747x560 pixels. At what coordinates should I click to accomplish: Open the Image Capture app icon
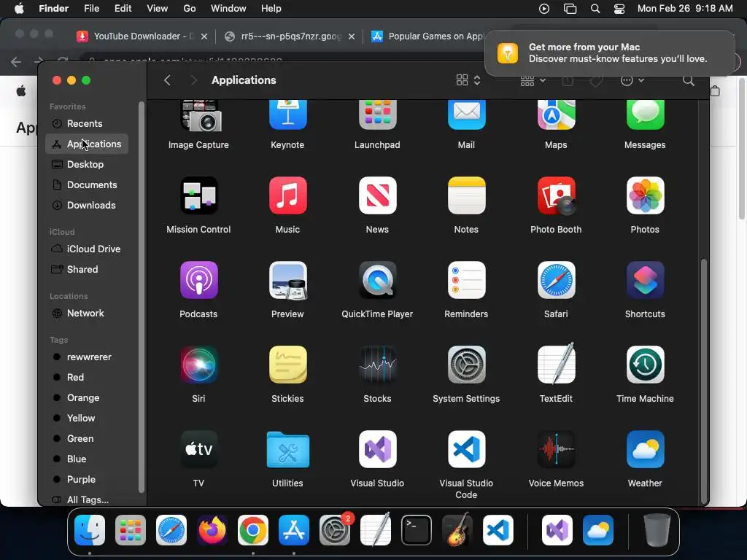[199, 115]
